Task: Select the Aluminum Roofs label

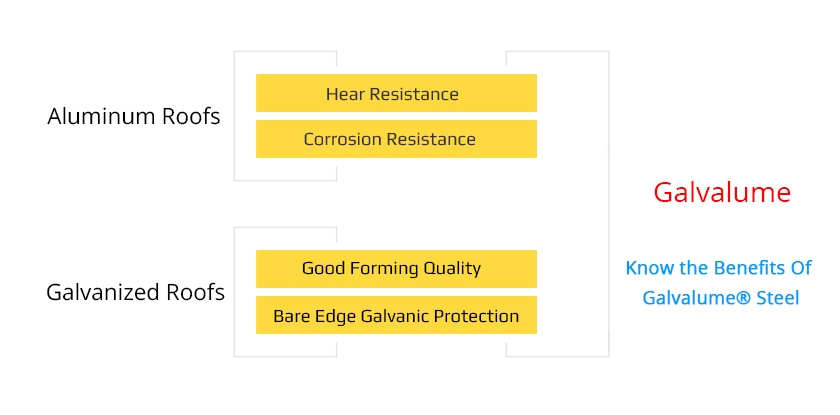Action: tap(134, 116)
